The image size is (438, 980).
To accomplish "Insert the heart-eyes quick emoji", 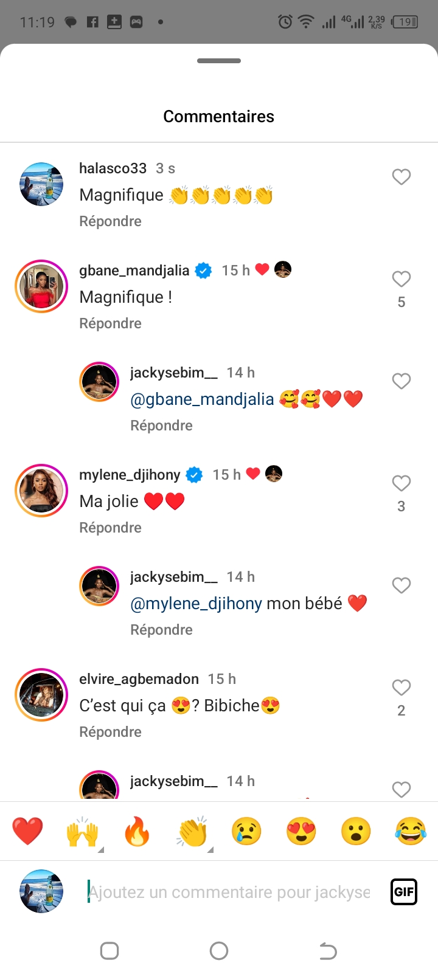I will (301, 831).
